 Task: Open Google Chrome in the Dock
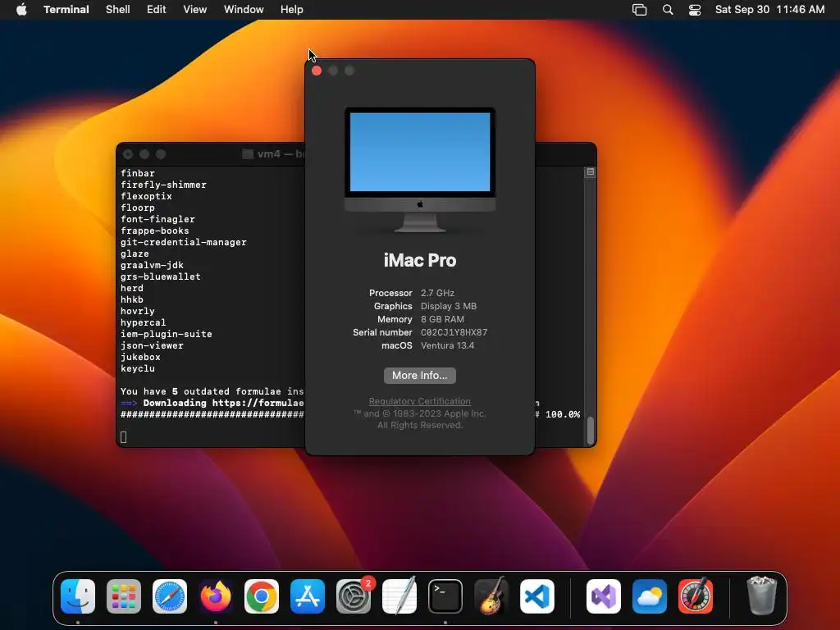point(262,596)
